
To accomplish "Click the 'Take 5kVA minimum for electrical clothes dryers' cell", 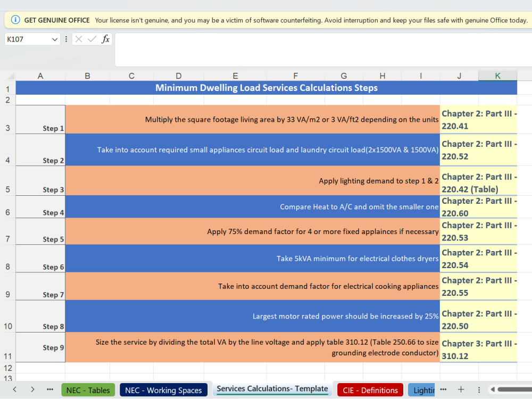I will pos(252,258).
